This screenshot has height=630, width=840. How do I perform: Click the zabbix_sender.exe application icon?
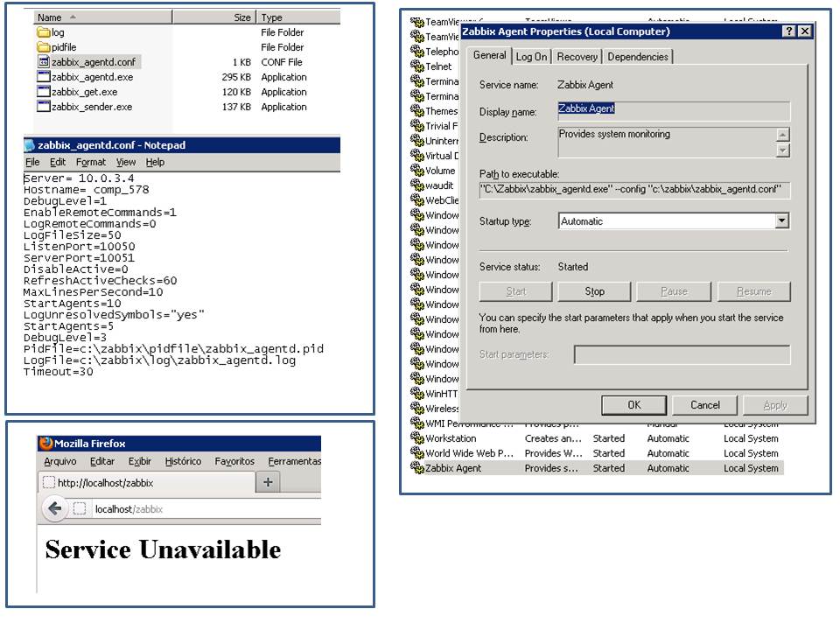click(44, 107)
